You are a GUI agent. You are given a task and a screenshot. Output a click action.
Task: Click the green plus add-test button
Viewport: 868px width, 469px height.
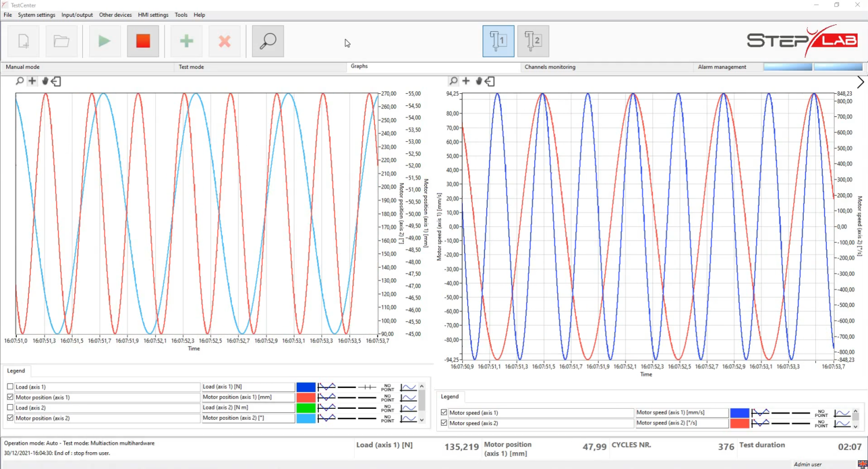(x=186, y=41)
